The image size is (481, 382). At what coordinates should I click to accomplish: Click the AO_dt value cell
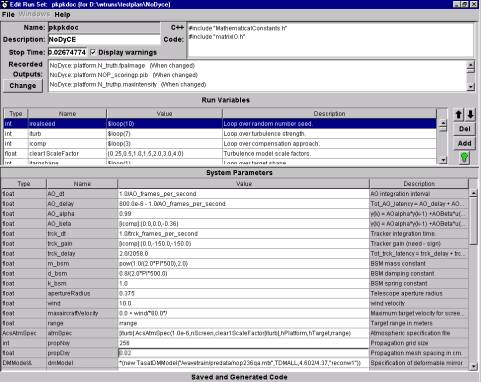pyautogui.click(x=244, y=194)
